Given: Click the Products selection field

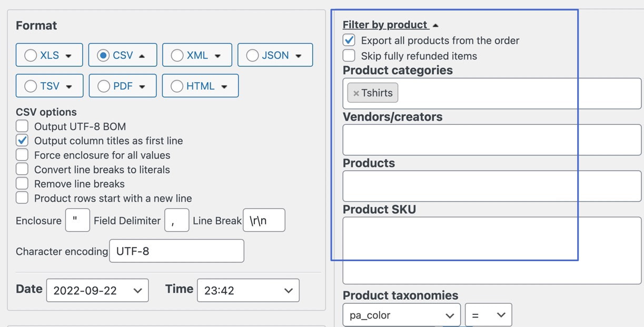Looking at the screenshot, I should 492,186.
